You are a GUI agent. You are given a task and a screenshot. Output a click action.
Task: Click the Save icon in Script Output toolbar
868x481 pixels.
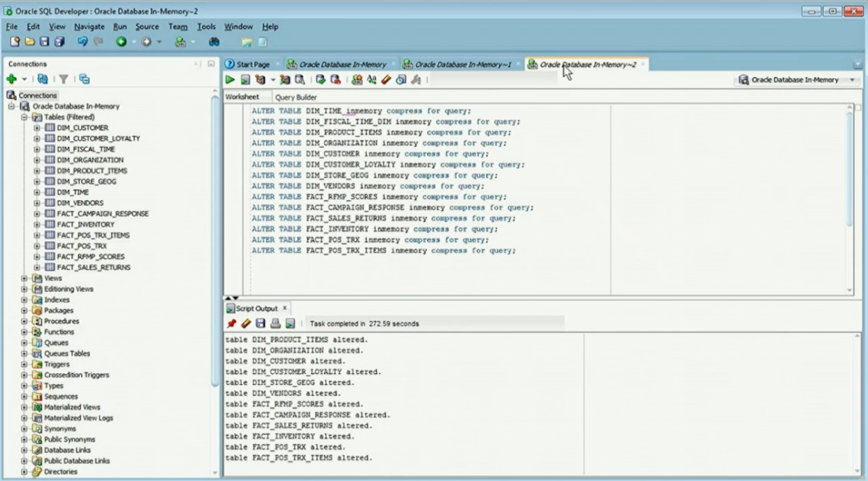261,324
